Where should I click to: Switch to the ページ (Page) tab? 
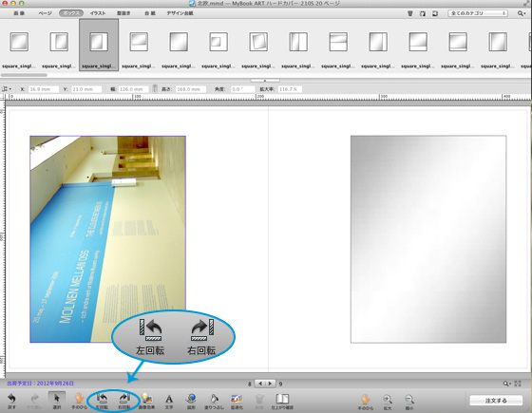[x=45, y=13]
